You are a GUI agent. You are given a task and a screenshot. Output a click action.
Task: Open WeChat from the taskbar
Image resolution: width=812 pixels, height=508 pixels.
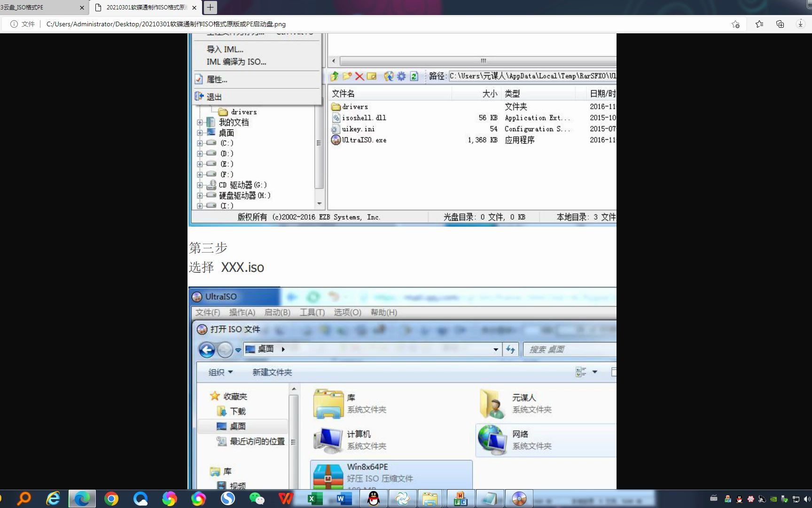point(257,499)
